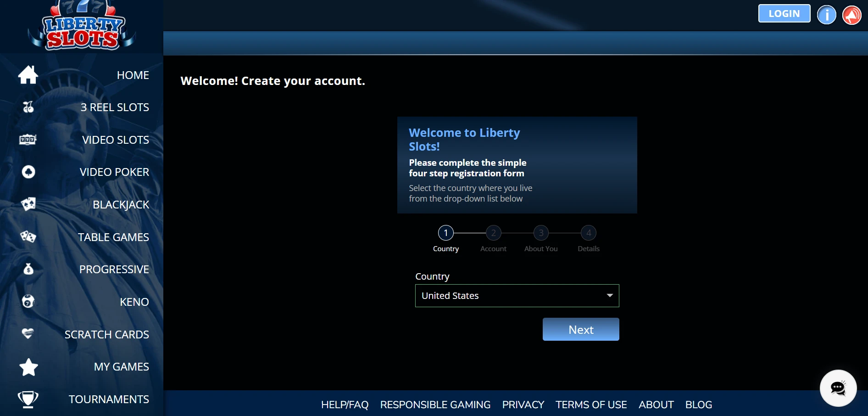Open SCRATCH CARDS category
The height and width of the screenshot is (416, 868).
coord(107,335)
